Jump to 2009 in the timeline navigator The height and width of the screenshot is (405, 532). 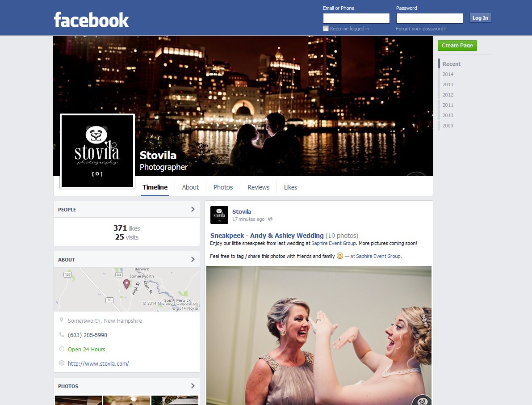pyautogui.click(x=448, y=125)
